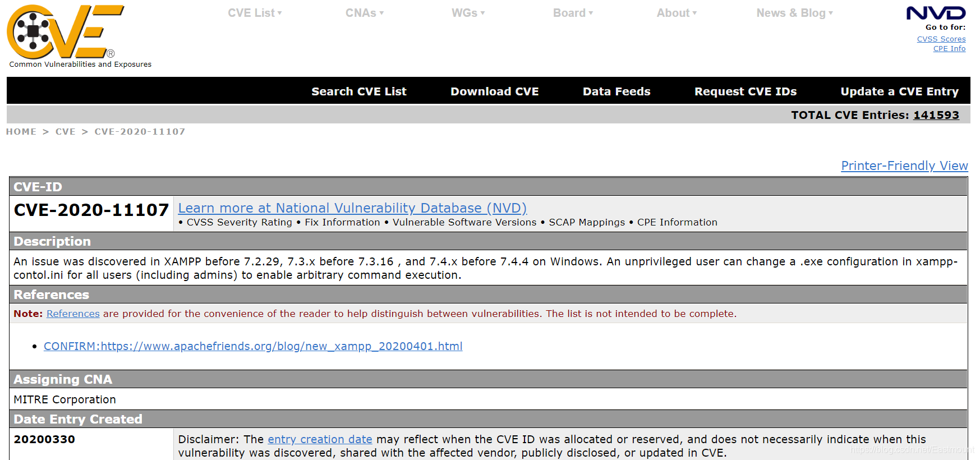Open the CVSS Scores link

(941, 39)
